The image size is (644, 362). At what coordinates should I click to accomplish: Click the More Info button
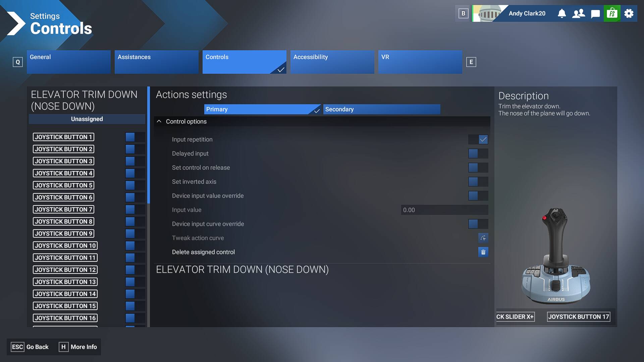tap(78, 347)
